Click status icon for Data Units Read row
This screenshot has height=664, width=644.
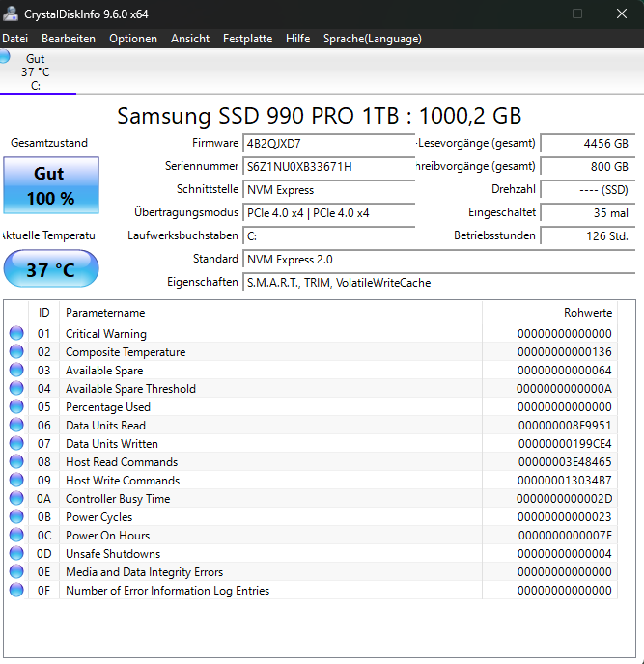[x=16, y=425]
